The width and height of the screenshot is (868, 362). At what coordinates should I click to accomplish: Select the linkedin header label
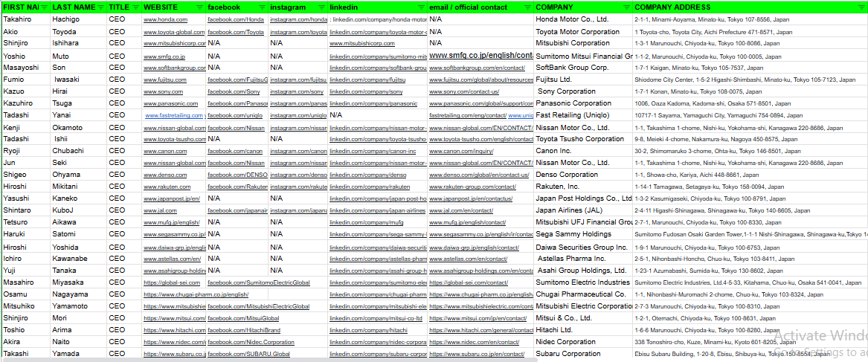coord(342,7)
